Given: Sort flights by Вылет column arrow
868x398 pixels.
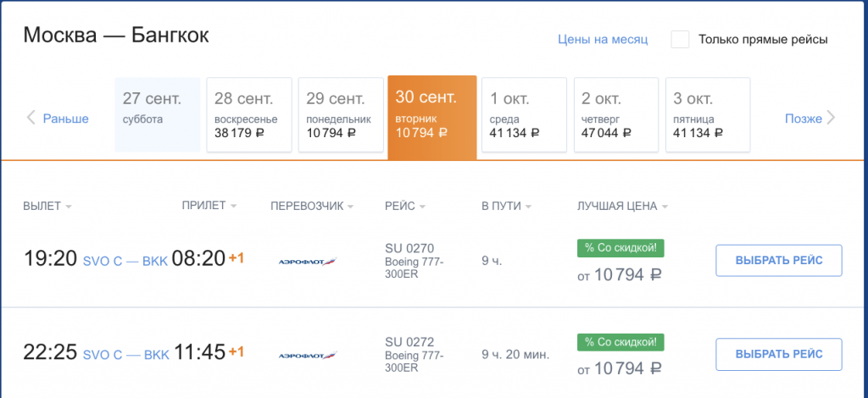Looking at the screenshot, I should pyautogui.click(x=69, y=207).
